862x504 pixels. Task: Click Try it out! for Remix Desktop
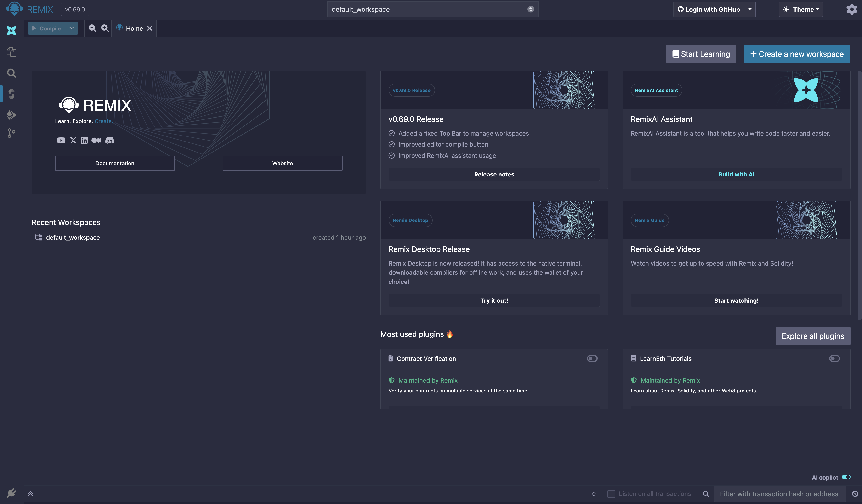[494, 300]
